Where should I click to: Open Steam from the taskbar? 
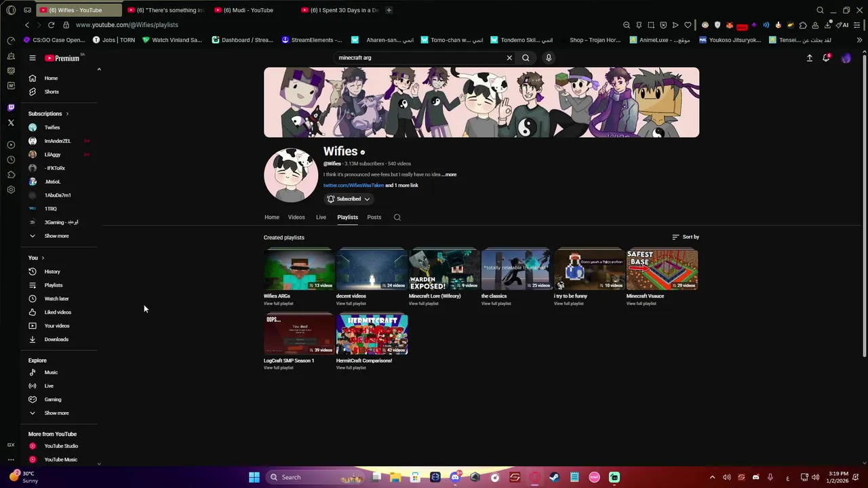pos(554,477)
